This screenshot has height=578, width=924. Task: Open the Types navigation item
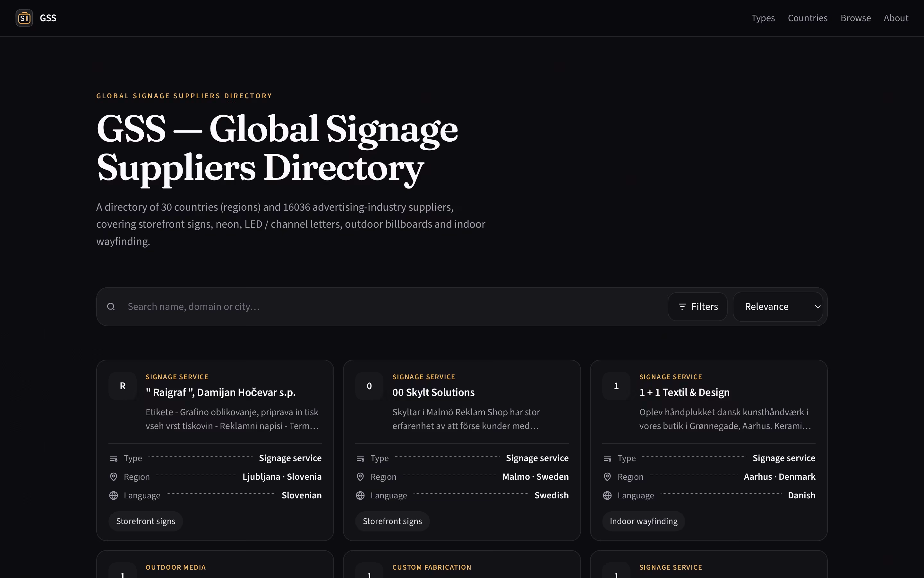[763, 18]
